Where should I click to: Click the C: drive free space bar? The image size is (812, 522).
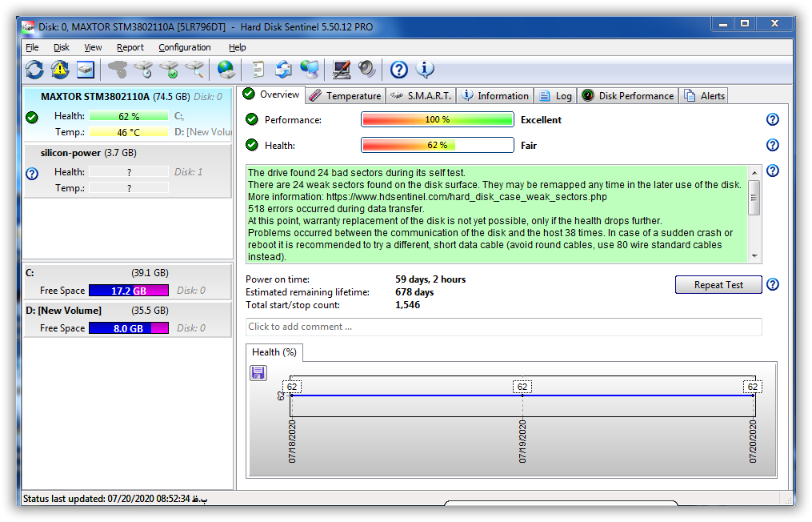click(x=128, y=291)
